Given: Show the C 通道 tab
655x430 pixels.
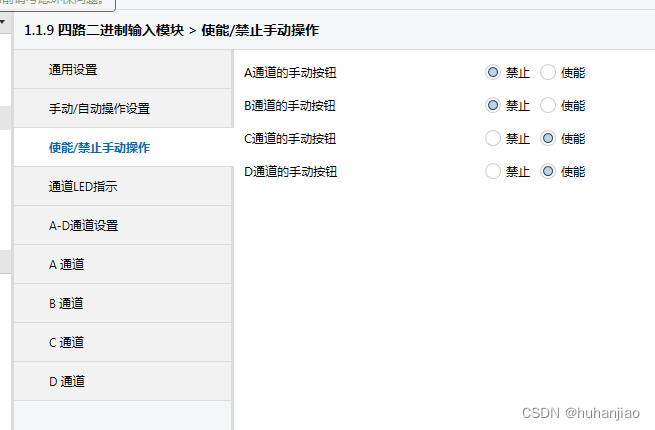Looking at the screenshot, I should pos(66,342).
